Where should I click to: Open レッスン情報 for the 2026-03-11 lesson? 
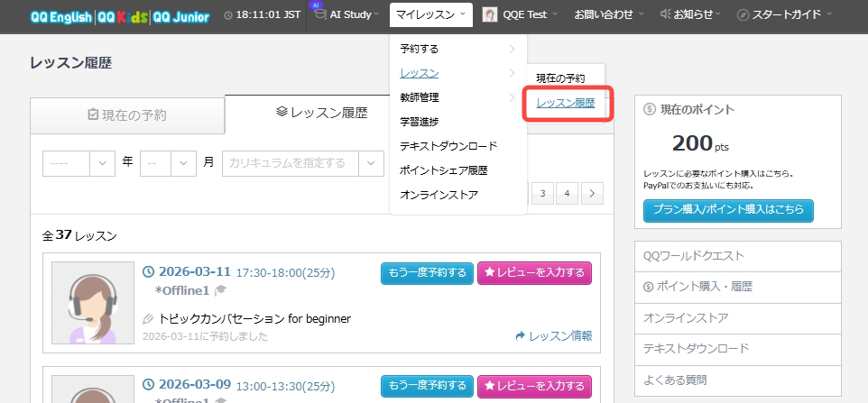click(x=553, y=335)
